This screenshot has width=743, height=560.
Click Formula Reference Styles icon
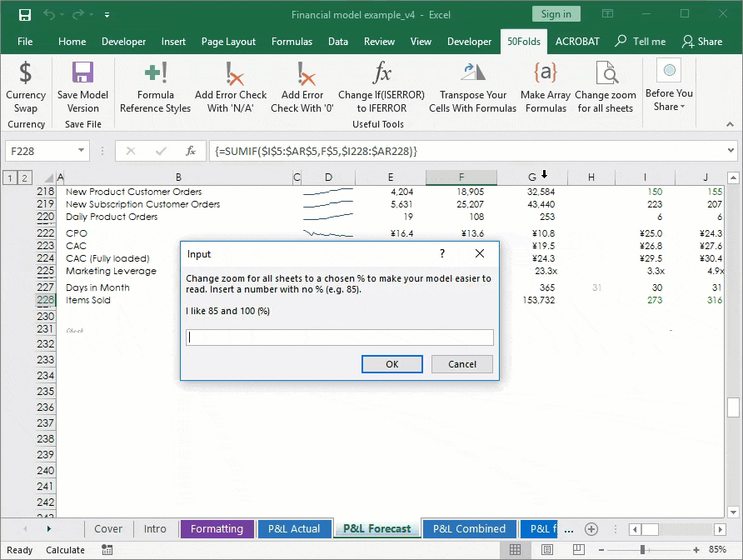(156, 72)
